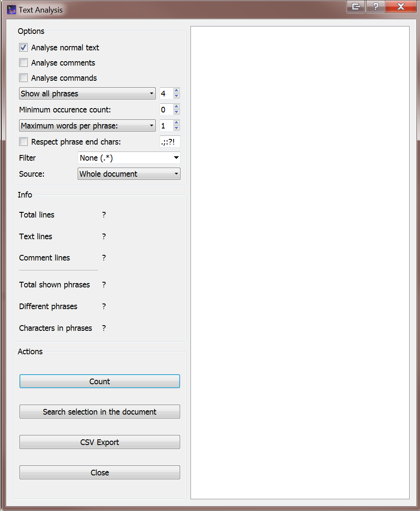Decrease the phrase length value 4

point(177,96)
